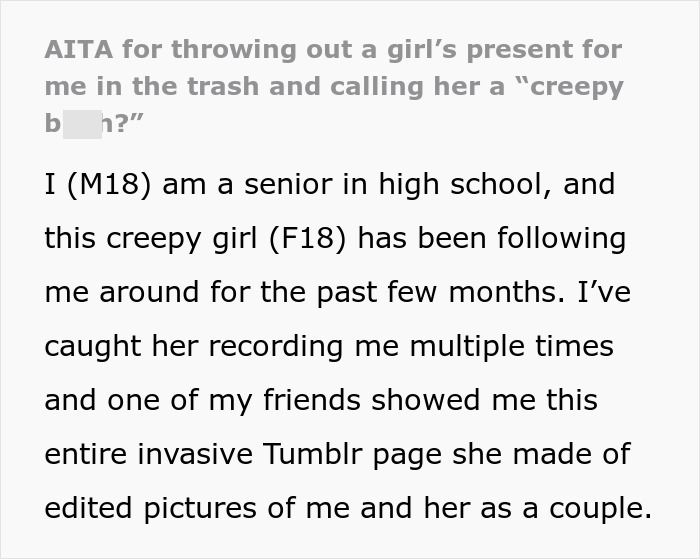700x559 pixels.
Task: Open the AITA post title heading
Action: (334, 87)
